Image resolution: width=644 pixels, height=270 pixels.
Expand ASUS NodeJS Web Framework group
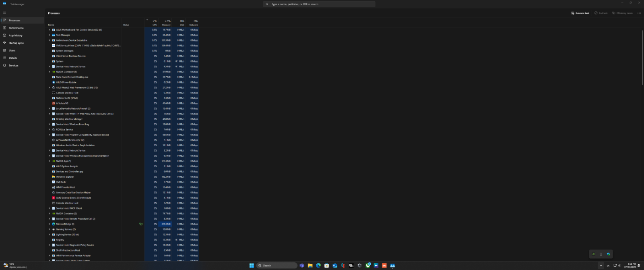(x=50, y=87)
